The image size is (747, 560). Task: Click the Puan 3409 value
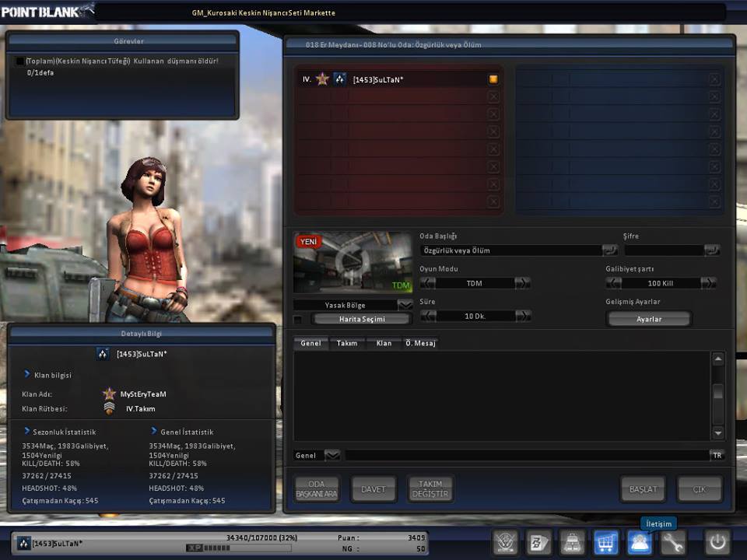(416, 537)
